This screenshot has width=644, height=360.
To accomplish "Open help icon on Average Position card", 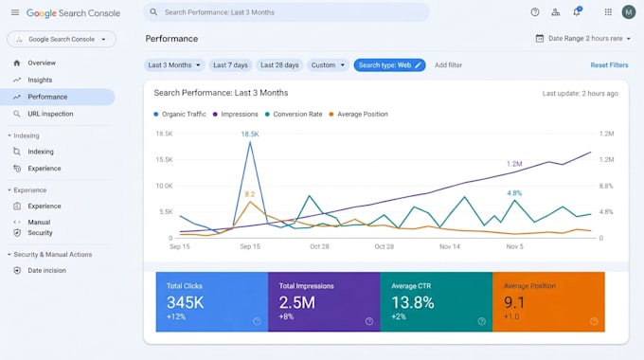I will (594, 321).
